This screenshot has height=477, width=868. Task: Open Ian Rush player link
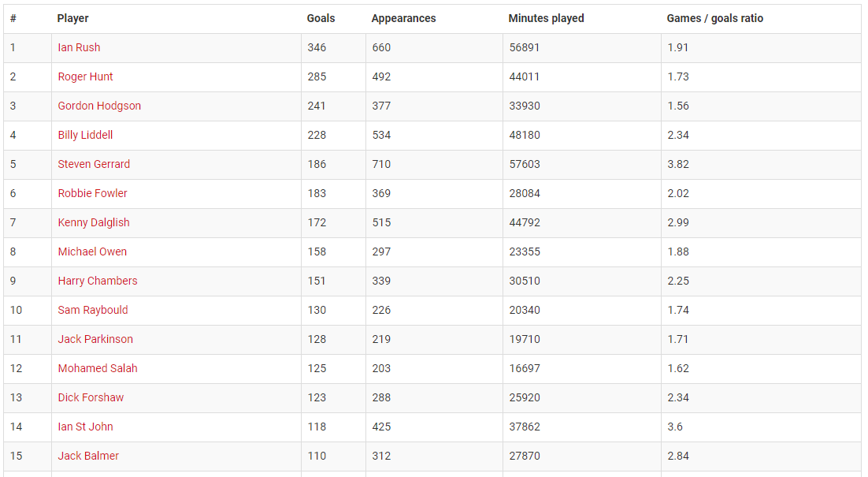click(x=80, y=47)
